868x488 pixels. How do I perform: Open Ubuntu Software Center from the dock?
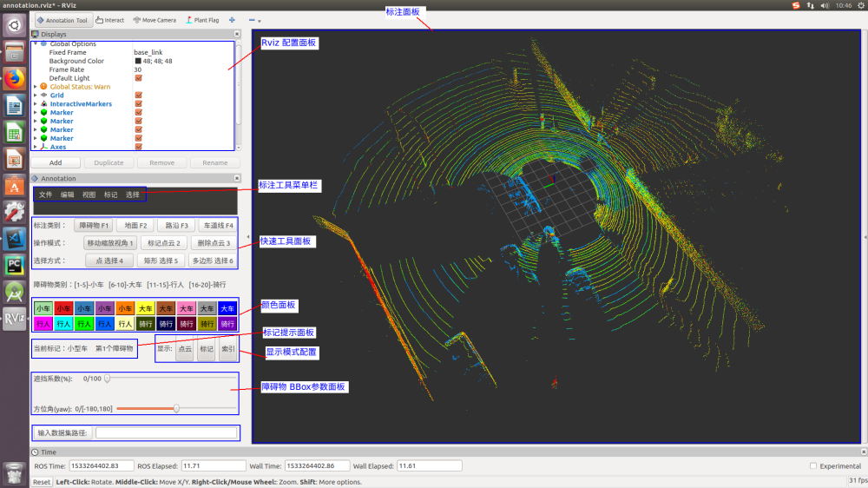click(15, 186)
